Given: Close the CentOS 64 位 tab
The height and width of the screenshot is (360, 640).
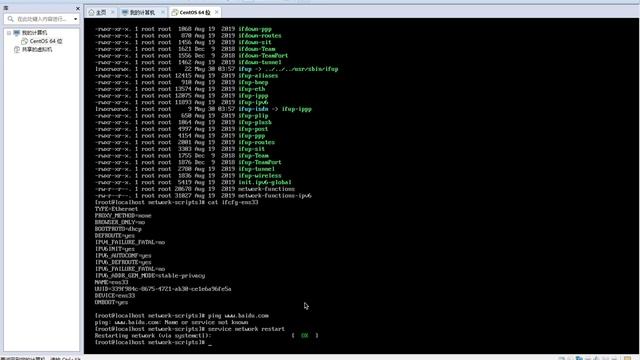Looking at the screenshot, I should pyautogui.click(x=217, y=12).
